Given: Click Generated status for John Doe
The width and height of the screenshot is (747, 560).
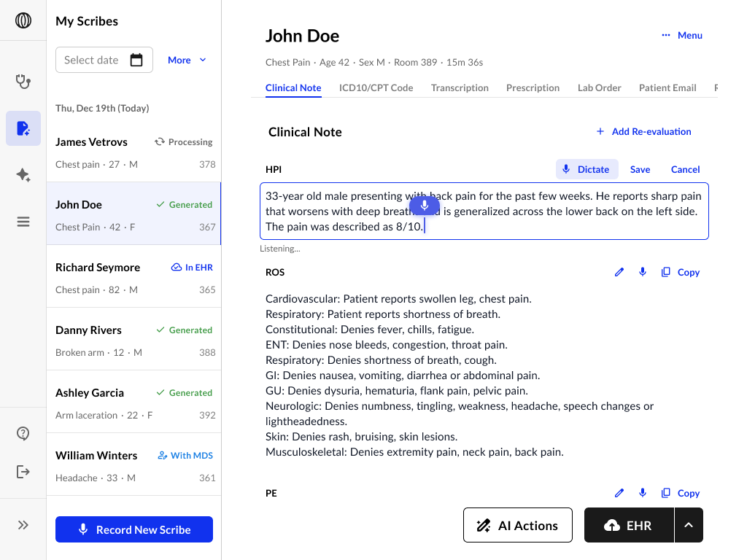Looking at the screenshot, I should pos(185,205).
